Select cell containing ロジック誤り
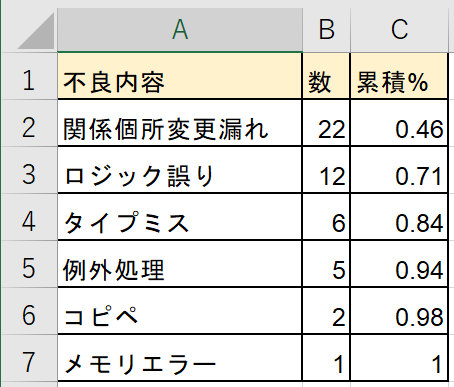This screenshot has height=387, width=454. point(180,170)
